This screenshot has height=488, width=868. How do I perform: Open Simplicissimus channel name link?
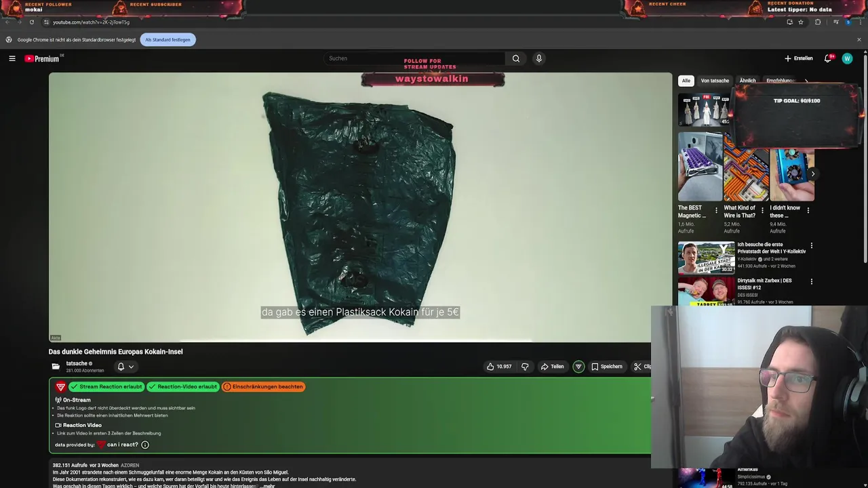[x=751, y=476]
